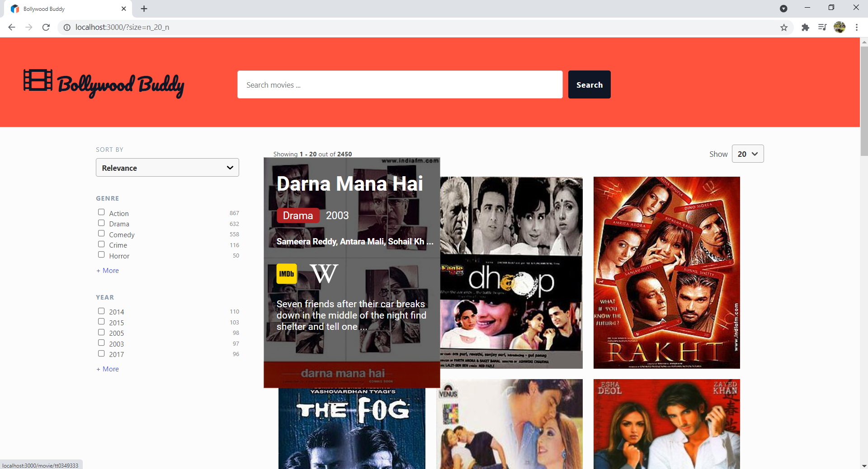This screenshot has height=469, width=868.
Task: Reload the current page
Action: pos(46,27)
